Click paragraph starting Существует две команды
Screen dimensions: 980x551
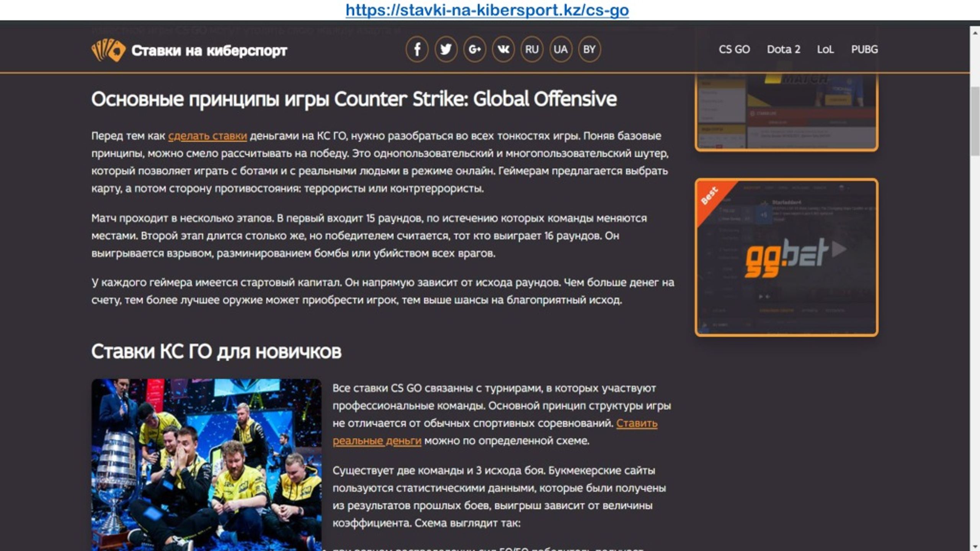click(499, 497)
